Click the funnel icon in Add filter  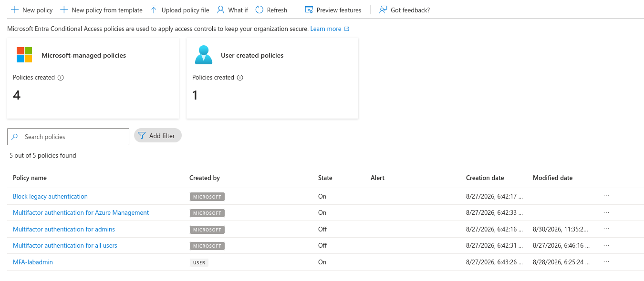click(142, 136)
